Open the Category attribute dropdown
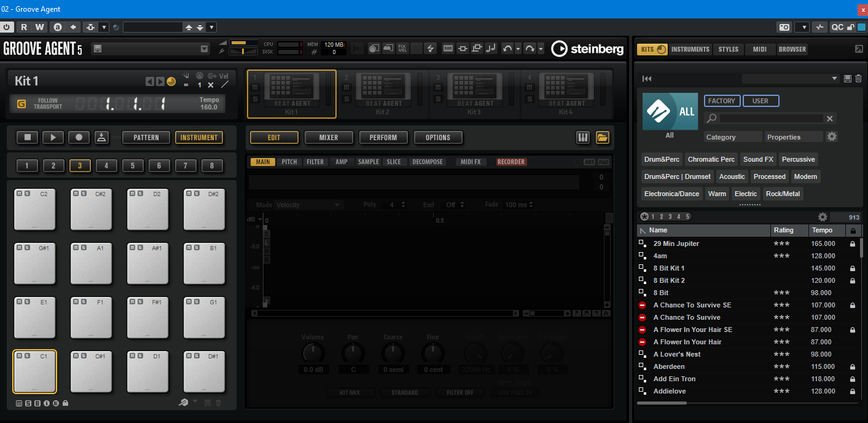868x423 pixels. click(x=732, y=137)
